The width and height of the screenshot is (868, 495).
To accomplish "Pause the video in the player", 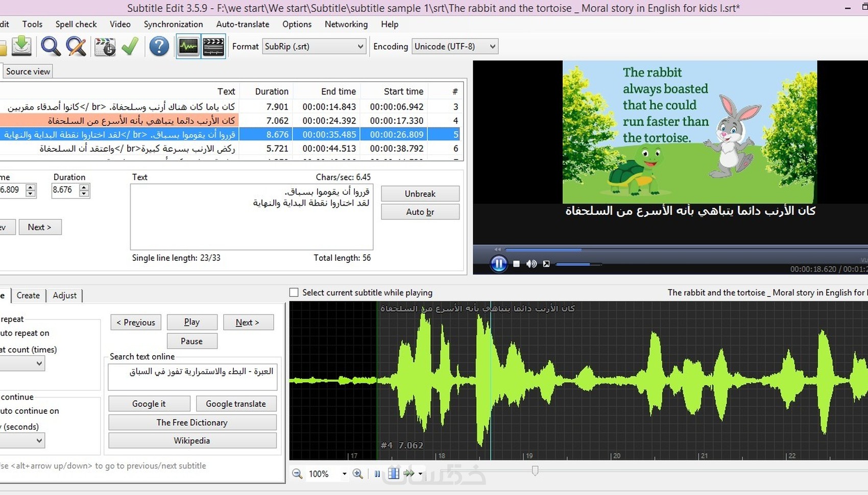I will pyautogui.click(x=498, y=264).
